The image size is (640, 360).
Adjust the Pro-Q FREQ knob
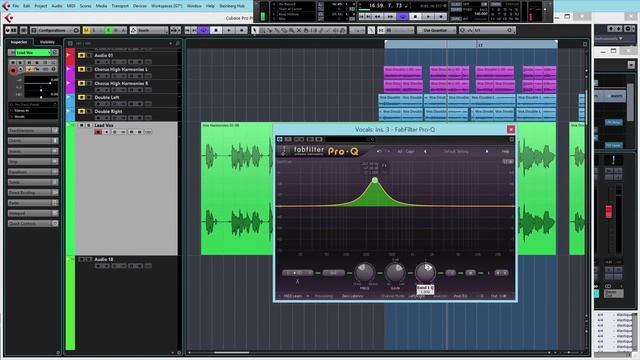(x=364, y=272)
